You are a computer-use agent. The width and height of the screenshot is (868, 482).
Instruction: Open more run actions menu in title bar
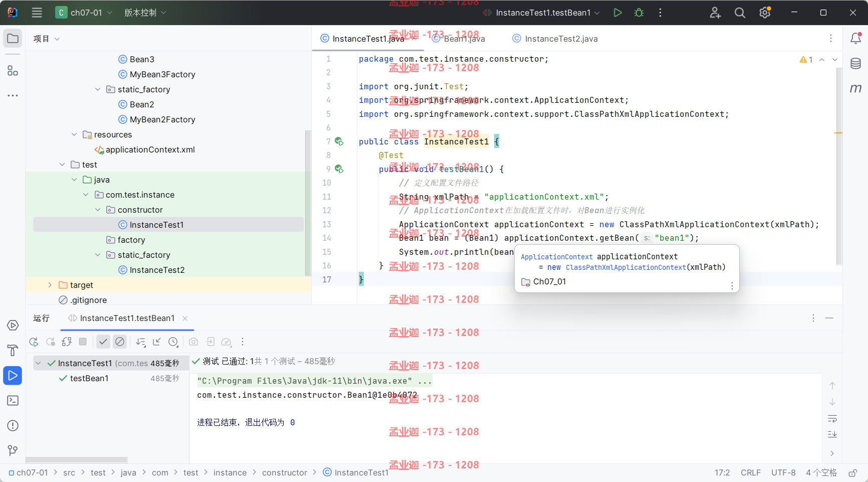[660, 13]
